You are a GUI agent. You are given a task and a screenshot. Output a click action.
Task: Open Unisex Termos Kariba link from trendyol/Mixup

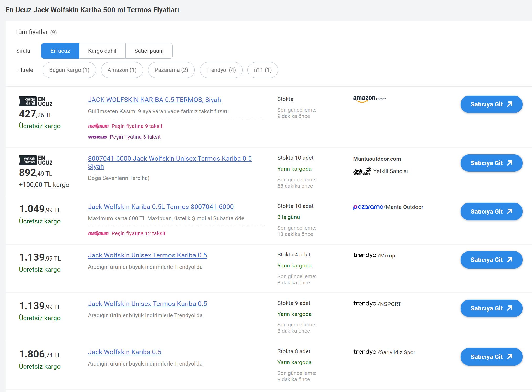point(147,255)
